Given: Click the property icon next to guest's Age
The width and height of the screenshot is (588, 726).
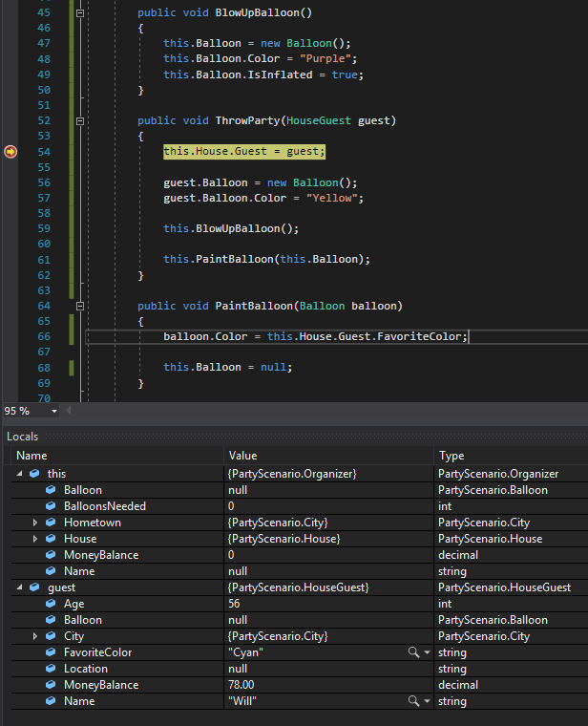Looking at the screenshot, I should [x=52, y=604].
